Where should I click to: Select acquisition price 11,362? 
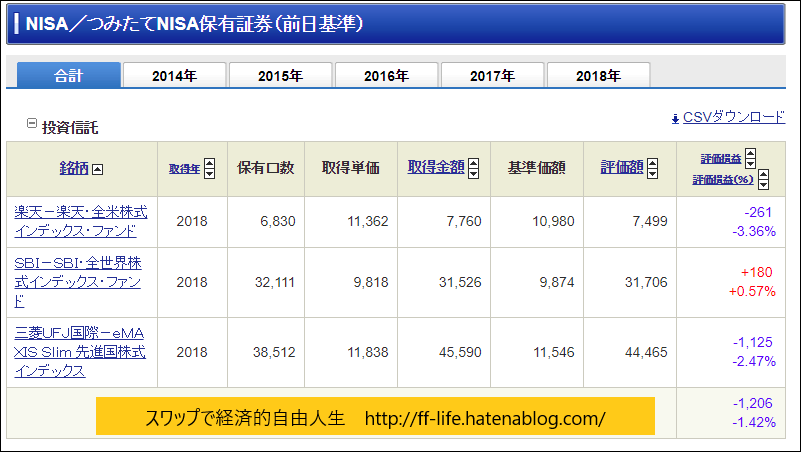click(368, 221)
